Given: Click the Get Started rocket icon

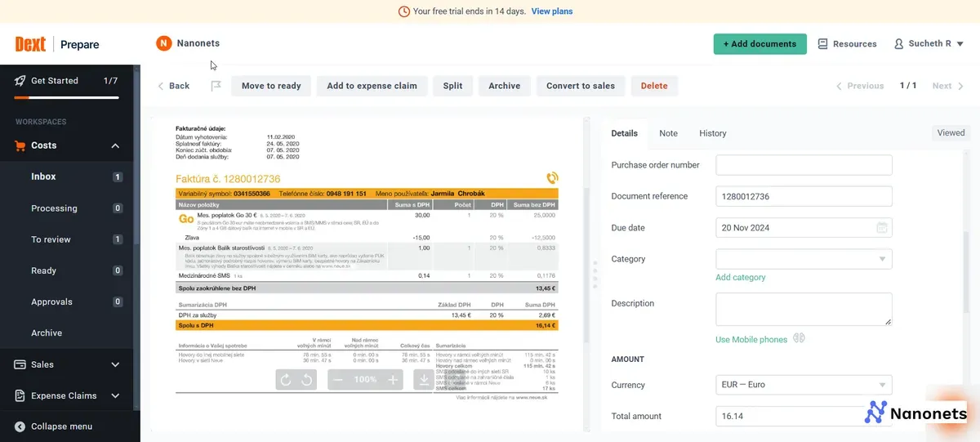Looking at the screenshot, I should (x=20, y=81).
